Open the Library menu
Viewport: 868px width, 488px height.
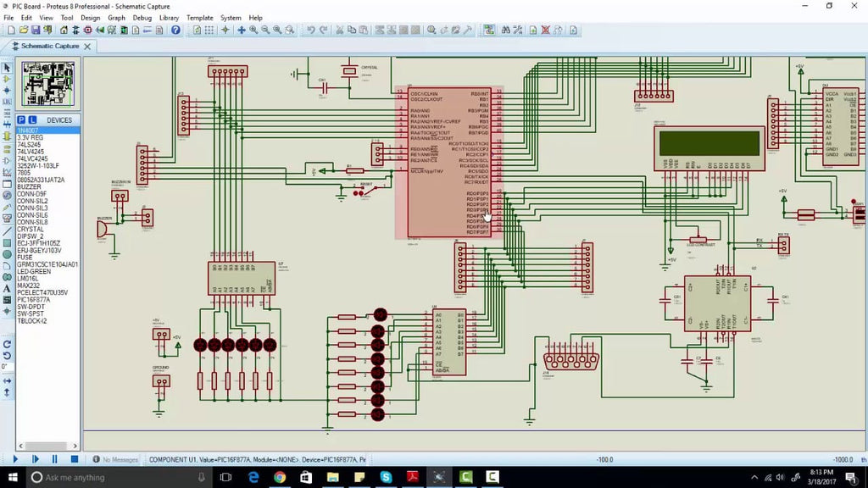point(169,18)
